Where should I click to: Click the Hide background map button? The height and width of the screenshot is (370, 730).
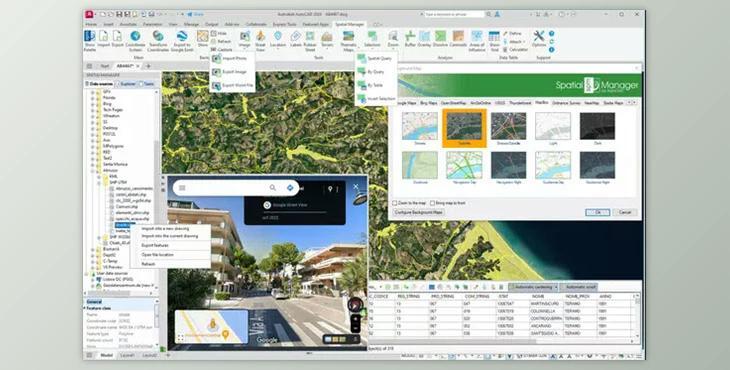[218, 34]
